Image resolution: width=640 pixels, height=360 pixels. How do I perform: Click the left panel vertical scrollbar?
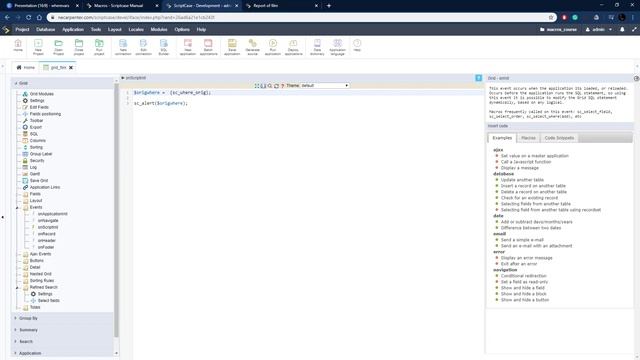point(116,210)
